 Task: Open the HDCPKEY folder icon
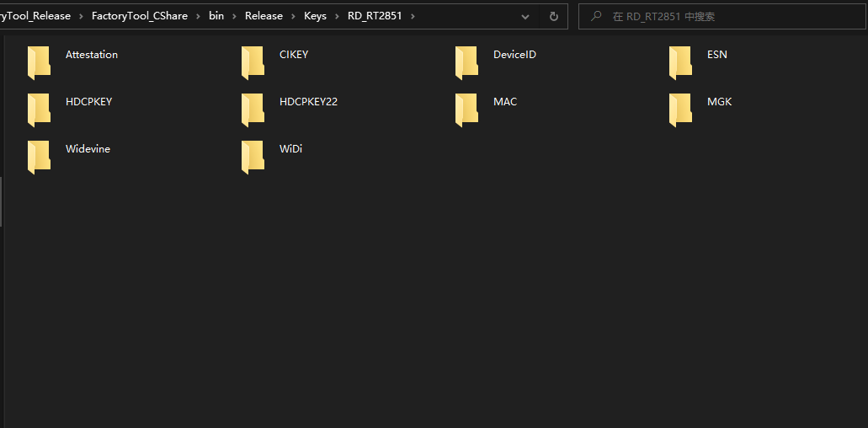[39, 110]
